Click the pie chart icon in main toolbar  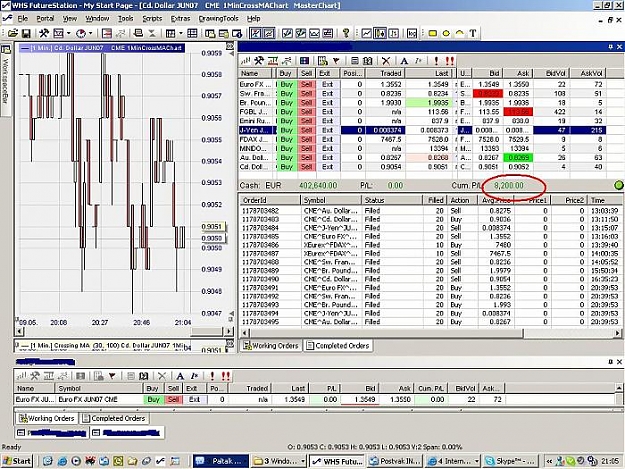click(81, 33)
